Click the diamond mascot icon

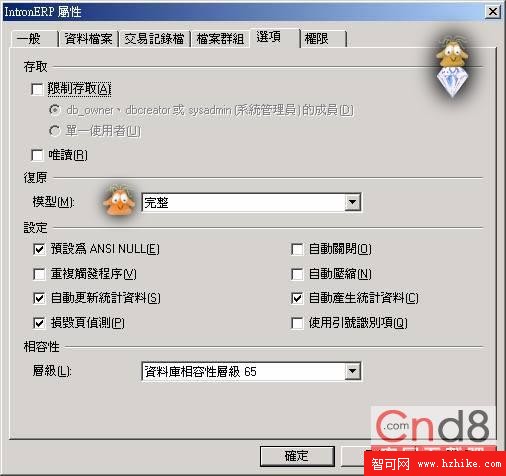(452, 68)
